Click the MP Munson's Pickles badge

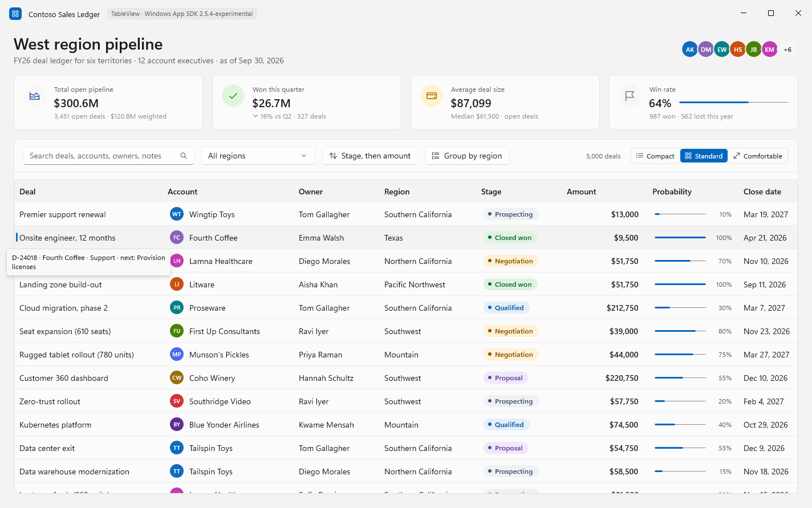[177, 355]
